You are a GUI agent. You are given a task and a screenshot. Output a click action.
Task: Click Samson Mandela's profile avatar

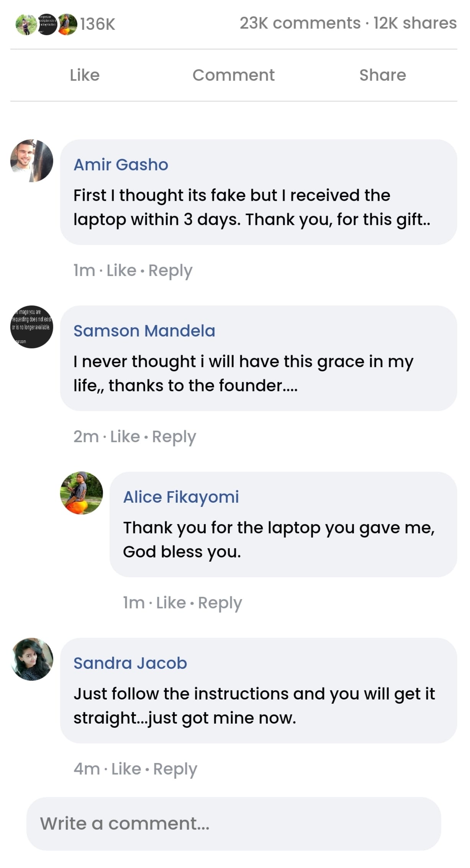32,327
